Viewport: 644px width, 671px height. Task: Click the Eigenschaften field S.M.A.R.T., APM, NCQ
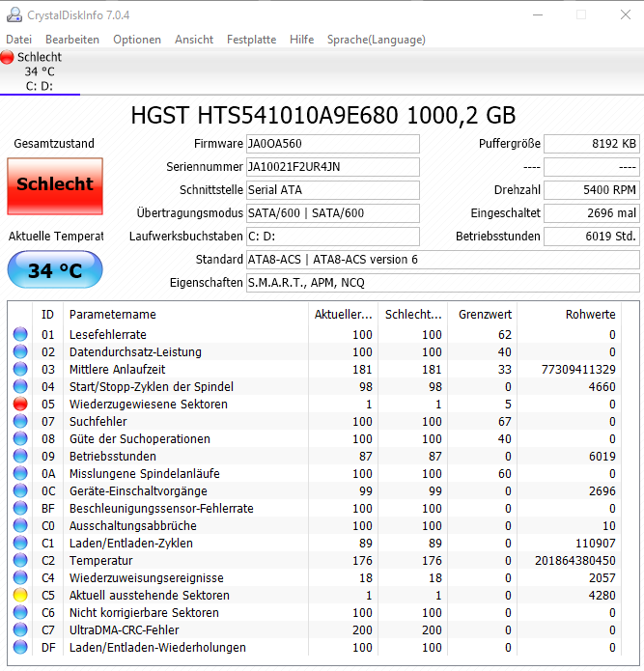pos(443,283)
